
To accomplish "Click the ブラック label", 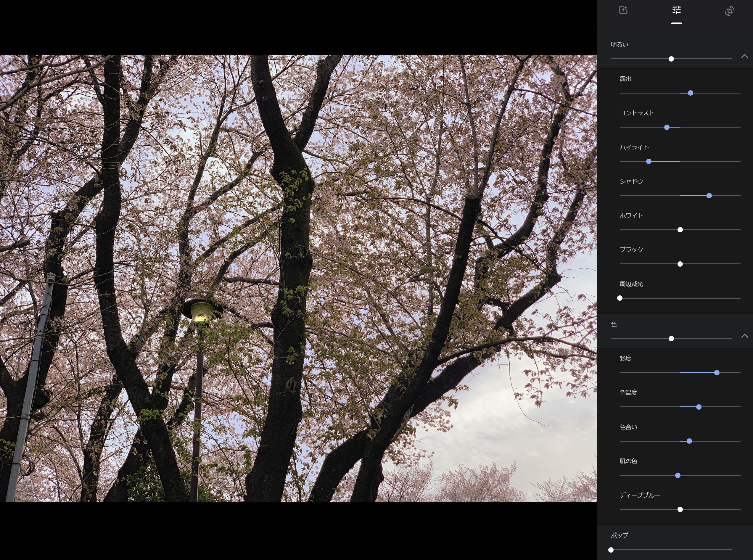I will tap(631, 250).
